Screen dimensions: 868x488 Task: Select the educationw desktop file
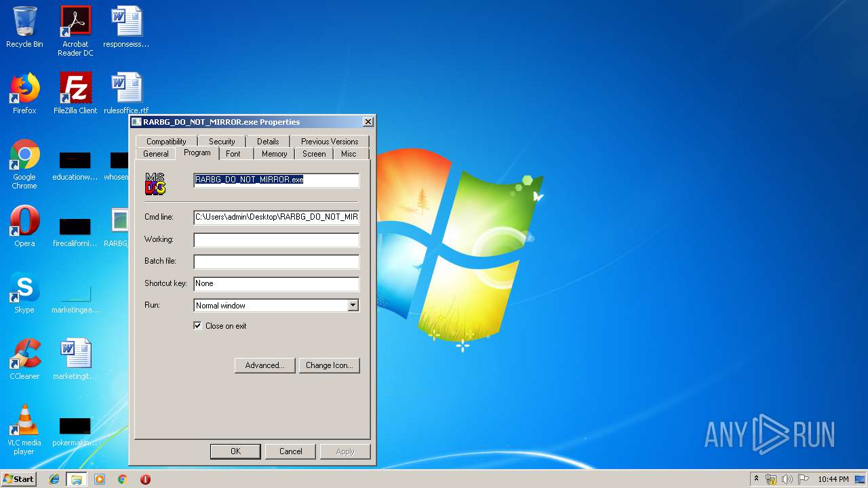coord(75,166)
